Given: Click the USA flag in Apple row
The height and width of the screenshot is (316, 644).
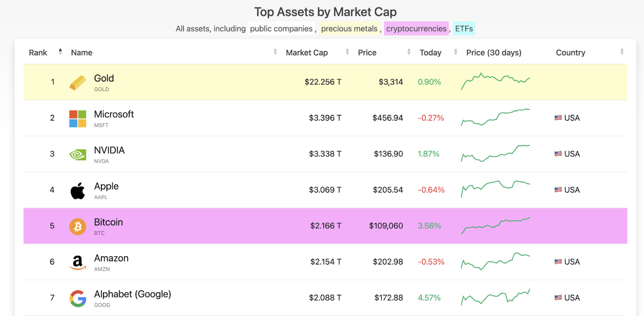Looking at the screenshot, I should [558, 190].
